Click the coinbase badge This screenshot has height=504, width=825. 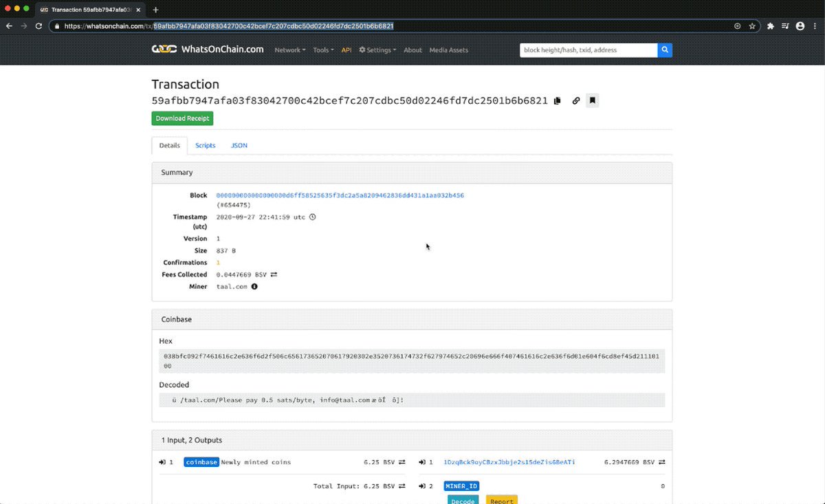point(201,462)
